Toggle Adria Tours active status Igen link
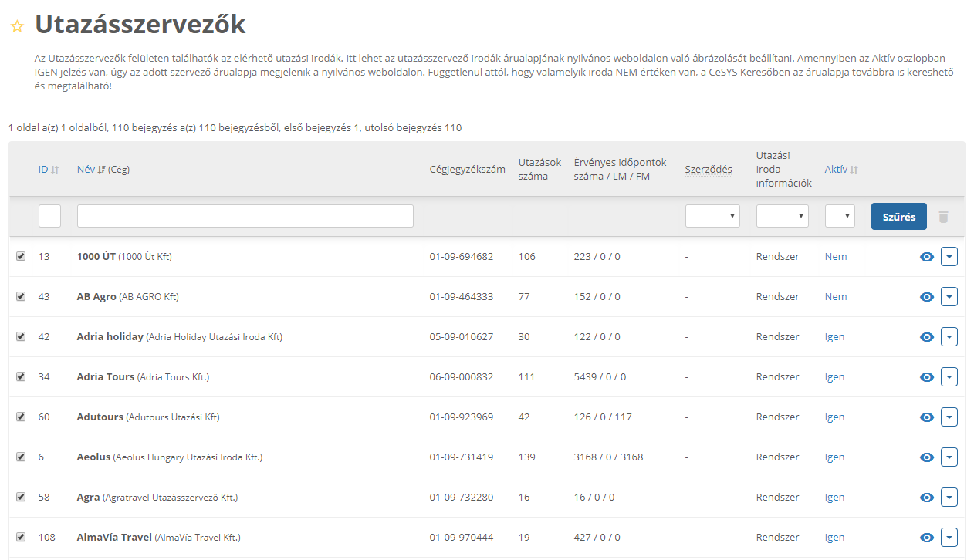Viewport: 974px width, 560px height. pyautogui.click(x=834, y=377)
